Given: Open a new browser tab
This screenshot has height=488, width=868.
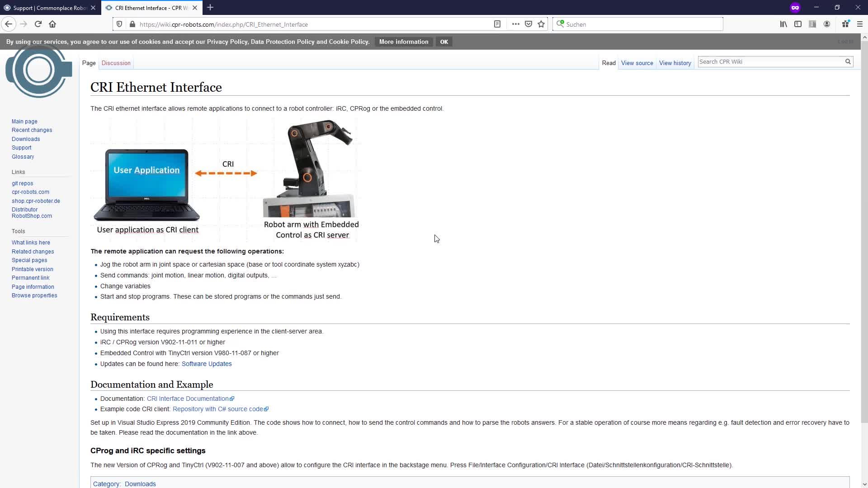Looking at the screenshot, I should 210,8.
